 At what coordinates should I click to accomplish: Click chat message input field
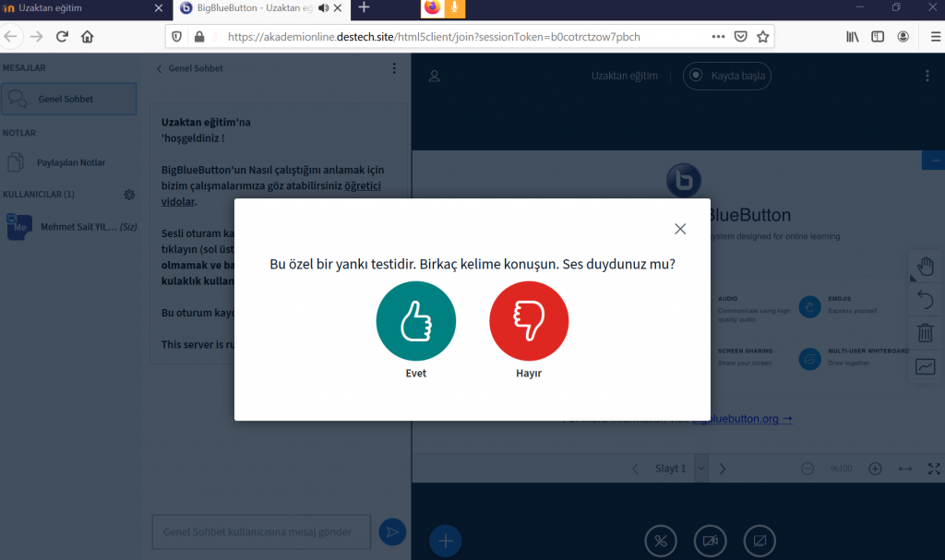pyautogui.click(x=261, y=531)
